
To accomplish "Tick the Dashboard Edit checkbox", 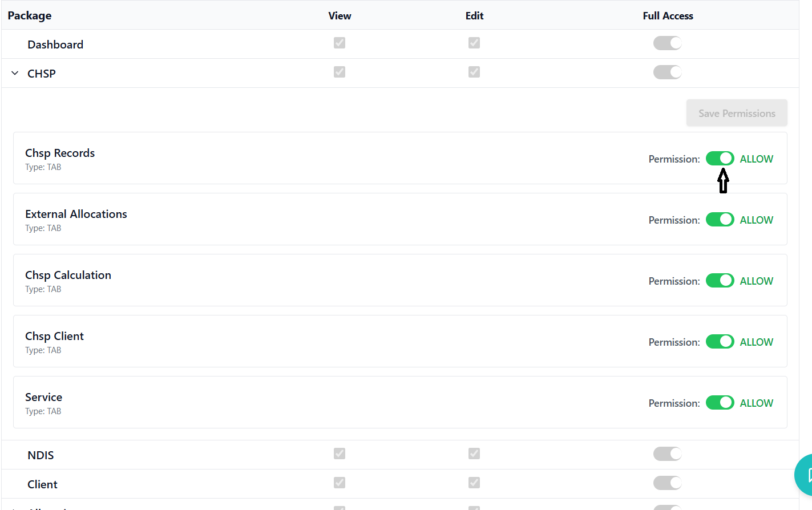I will click(474, 43).
